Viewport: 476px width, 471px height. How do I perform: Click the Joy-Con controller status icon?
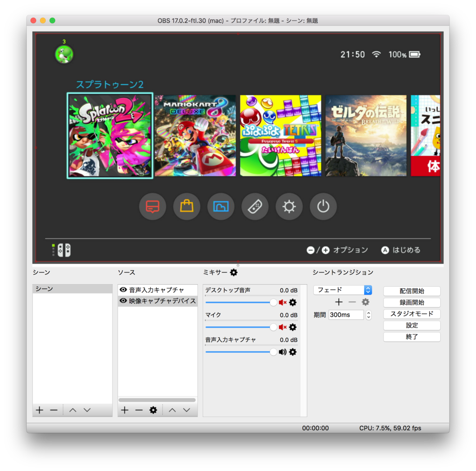tap(62, 250)
